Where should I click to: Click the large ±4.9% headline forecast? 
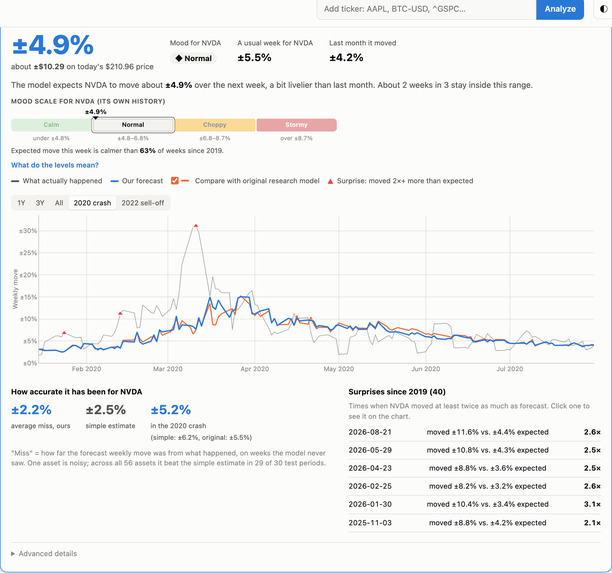tap(53, 45)
